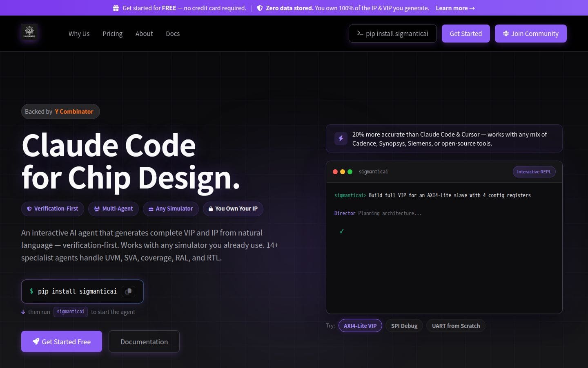The height and width of the screenshot is (368, 588).
Task: Open the Why Us nav item
Action: point(79,34)
